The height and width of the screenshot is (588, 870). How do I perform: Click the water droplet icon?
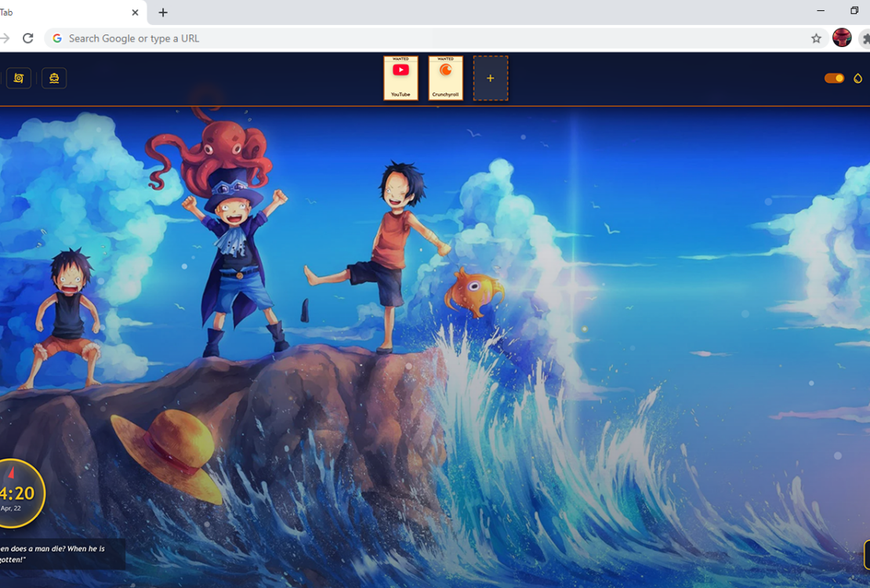[857, 78]
